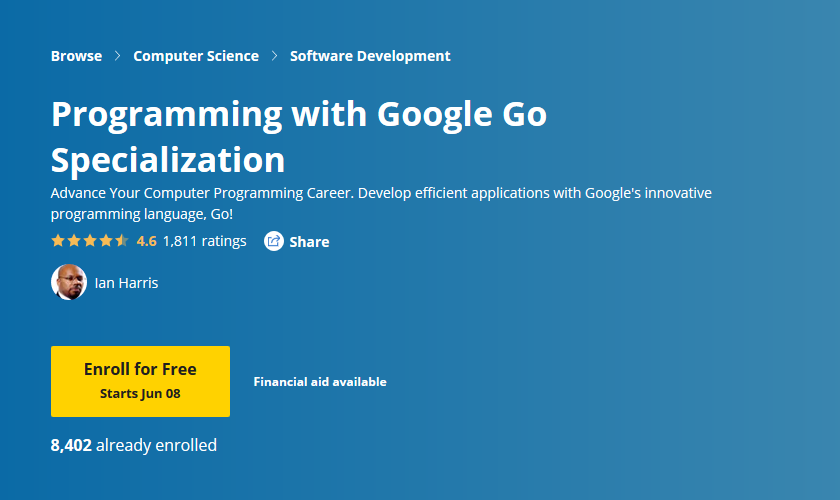Click the 4.6 rating score
The image size is (840, 500).
146,241
